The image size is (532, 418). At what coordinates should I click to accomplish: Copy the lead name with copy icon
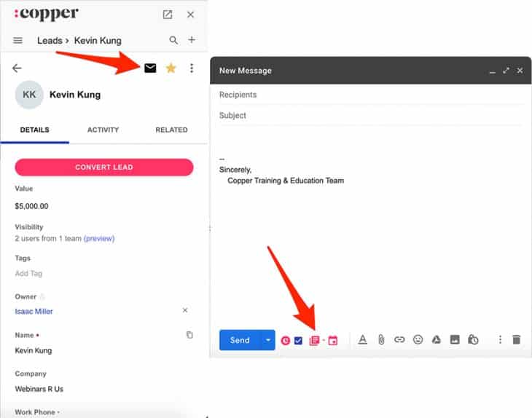(x=189, y=334)
